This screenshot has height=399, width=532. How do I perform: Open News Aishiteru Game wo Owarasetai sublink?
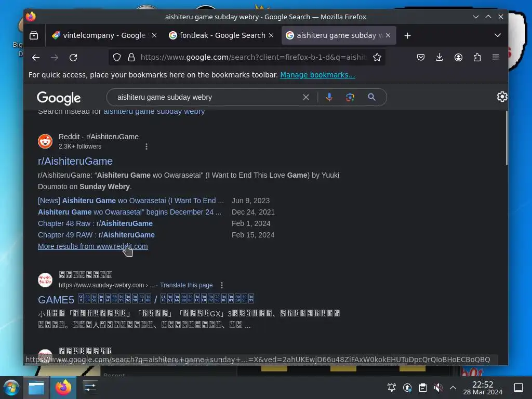(x=131, y=201)
